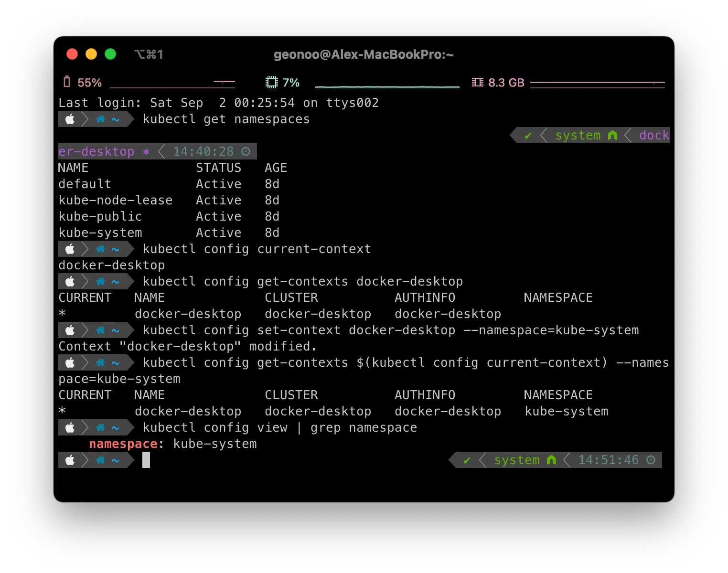Click the 'Last login: Sat Sep 2' line
Screen dimensions: 728x573
click(218, 103)
